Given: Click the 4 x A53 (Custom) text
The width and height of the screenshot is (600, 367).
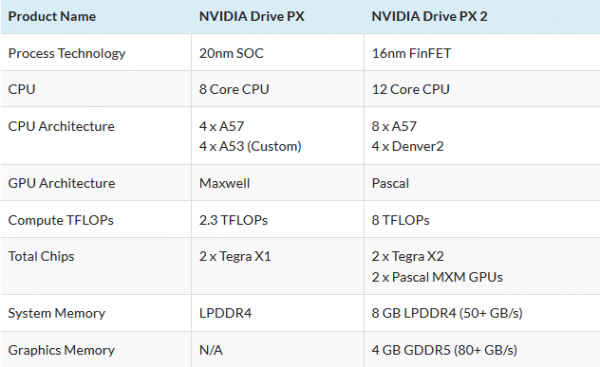Looking at the screenshot, I should 250,146.
